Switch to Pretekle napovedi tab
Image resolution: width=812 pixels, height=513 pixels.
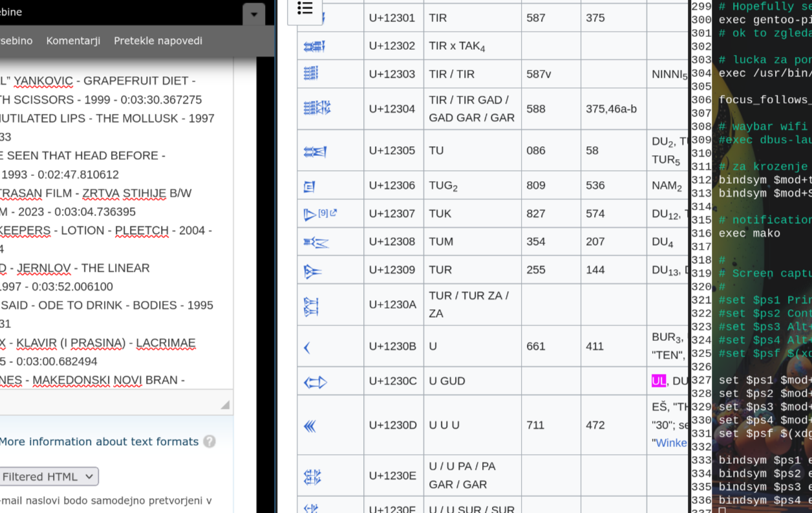[x=158, y=41]
